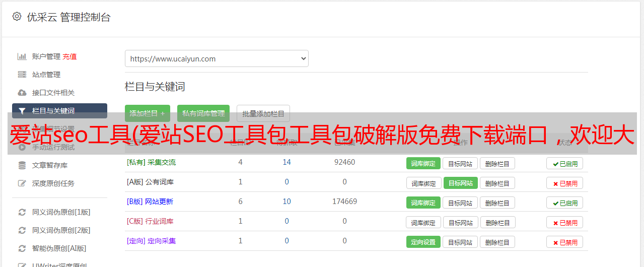This screenshot has height=267, width=644.
Task: Click the refresh icon for 同义词伪原创[1版]
Action: click(22, 212)
